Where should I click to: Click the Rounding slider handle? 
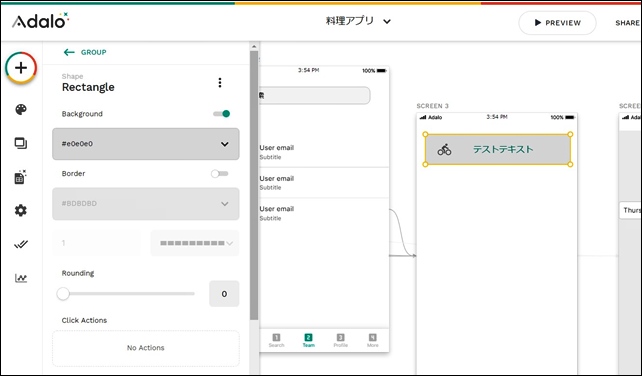tap(63, 294)
